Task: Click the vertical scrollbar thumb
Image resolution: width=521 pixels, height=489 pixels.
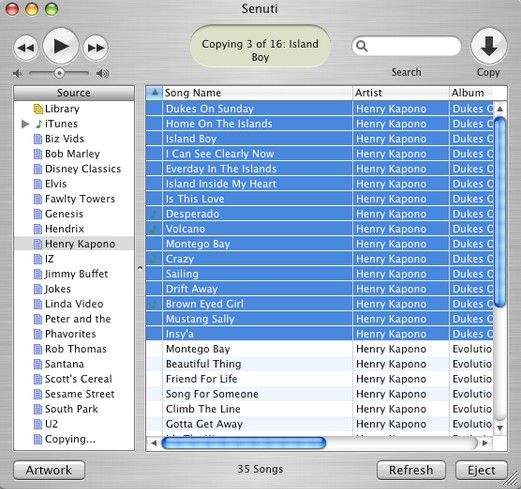Action: click(500, 211)
